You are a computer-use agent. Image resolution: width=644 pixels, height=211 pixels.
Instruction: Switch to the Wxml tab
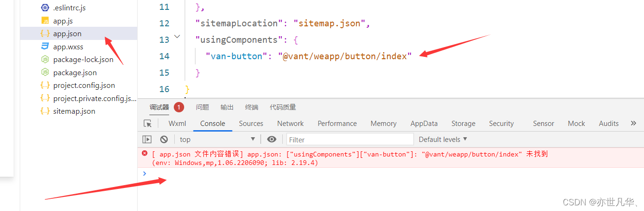coord(177,124)
